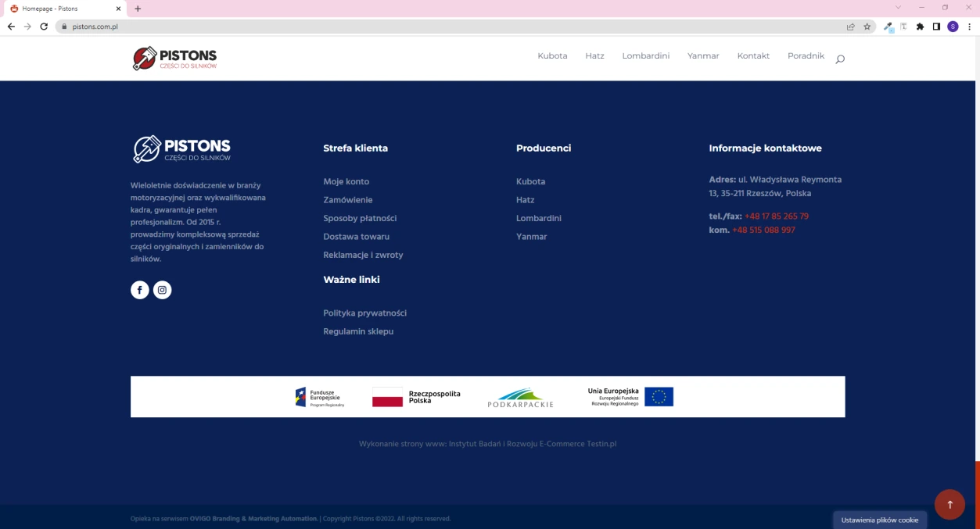
Task: Reload the page with the refresh icon
Action: 44,27
